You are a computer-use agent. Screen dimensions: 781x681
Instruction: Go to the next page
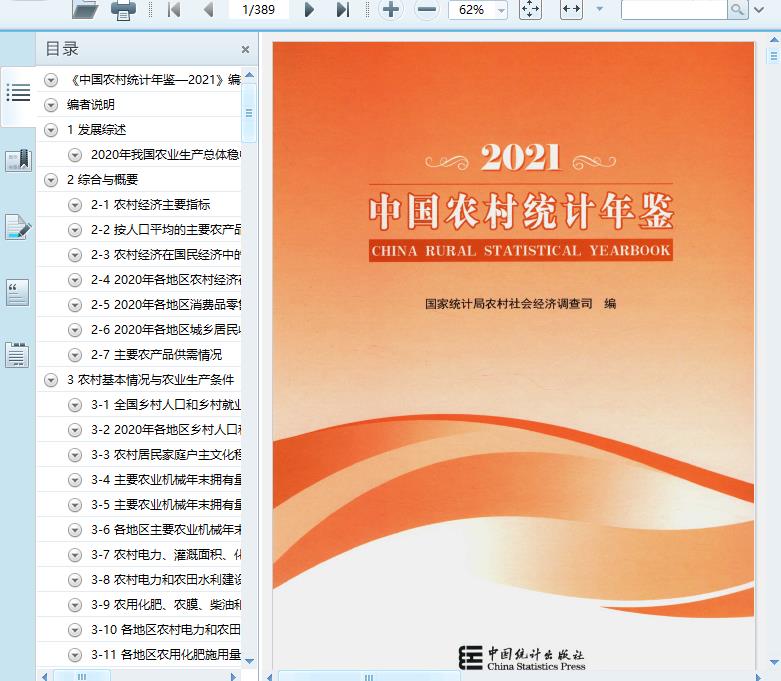(309, 9)
